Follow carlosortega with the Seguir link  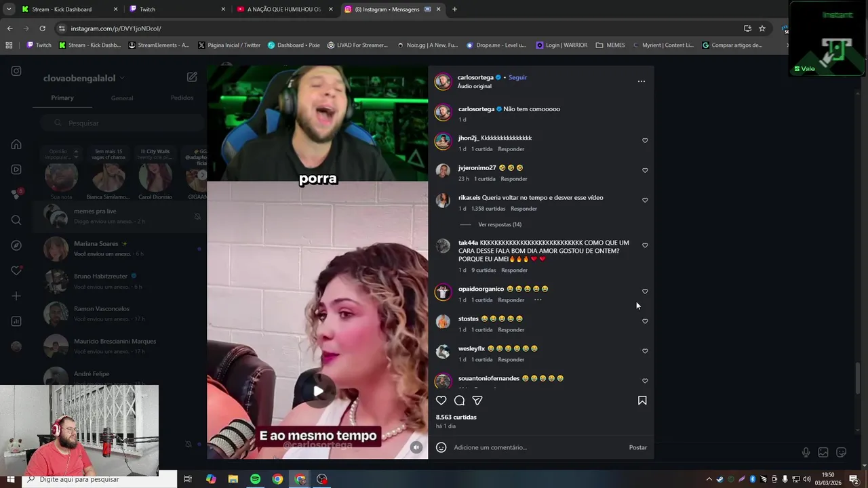pos(517,77)
